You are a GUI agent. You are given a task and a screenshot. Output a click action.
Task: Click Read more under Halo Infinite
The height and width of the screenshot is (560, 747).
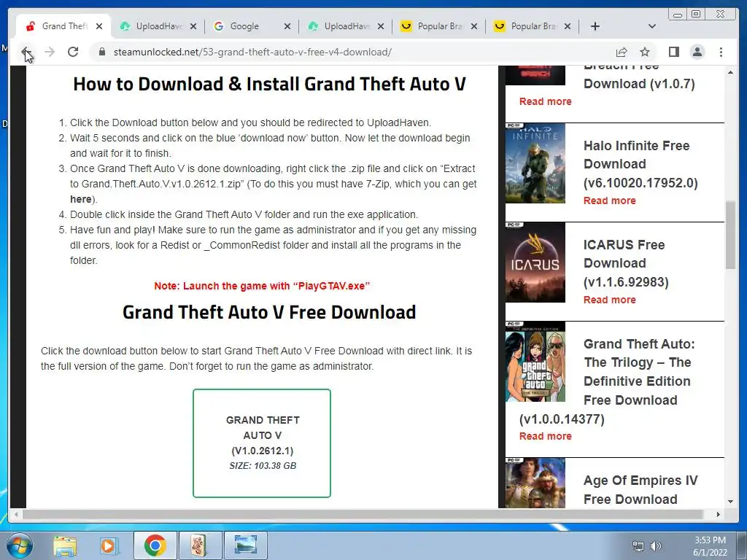pos(609,201)
